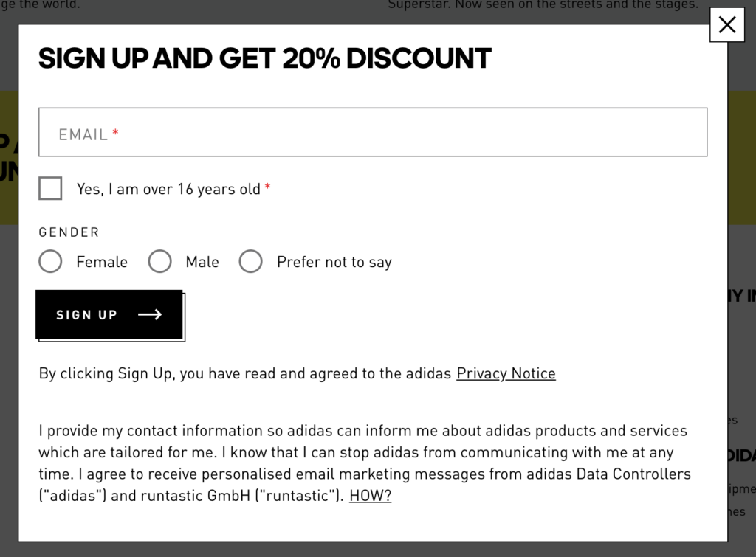Submit with the black SIGN UP button
Image resolution: width=756 pixels, height=557 pixels.
pos(109,314)
